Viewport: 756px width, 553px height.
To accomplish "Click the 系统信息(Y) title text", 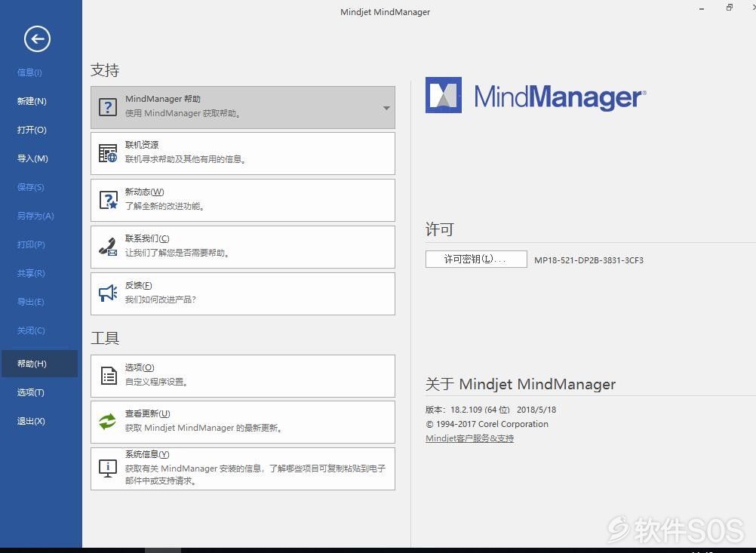I will (147, 454).
